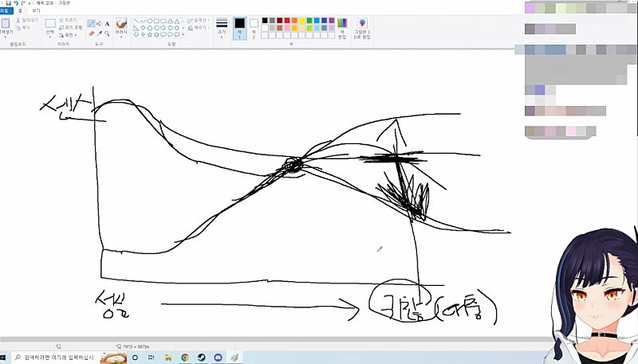Open the Rotate (회전) dropdown
This screenshot has width=638, height=364.
tap(68, 35)
